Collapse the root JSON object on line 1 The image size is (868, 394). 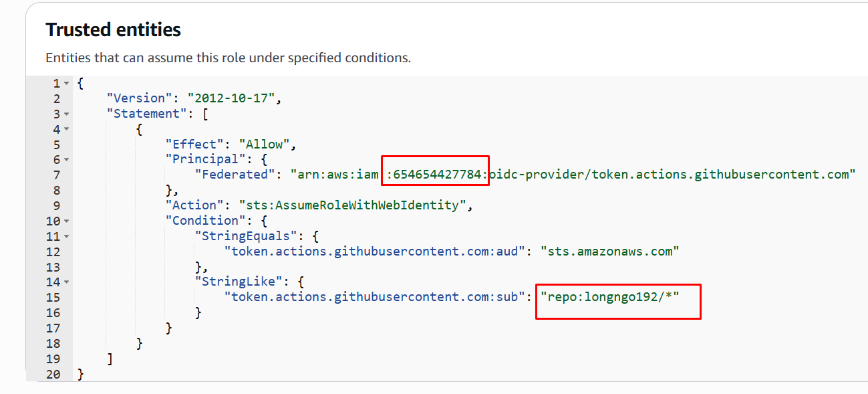pyautogui.click(x=66, y=84)
